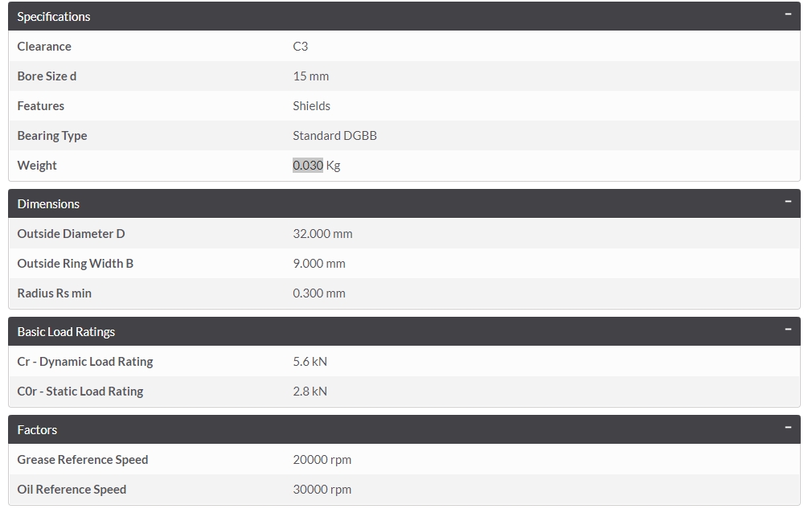Image resolution: width=812 pixels, height=525 pixels.
Task: Click the Clearance value C3
Action: [x=301, y=47]
